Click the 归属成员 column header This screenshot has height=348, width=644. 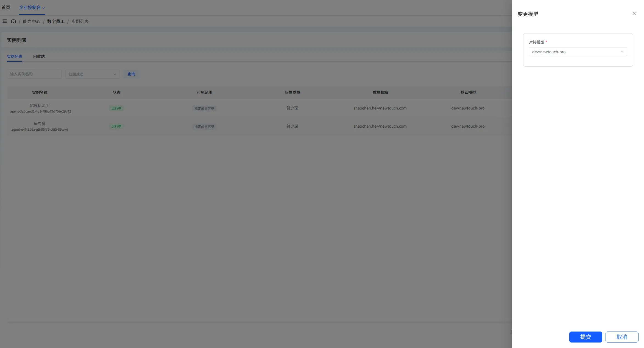[x=292, y=92]
